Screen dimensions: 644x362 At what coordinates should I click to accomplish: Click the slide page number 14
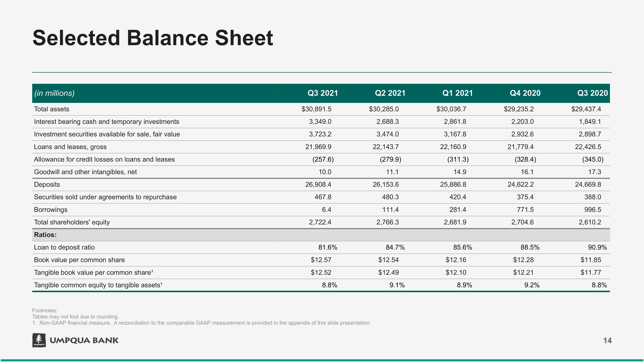pyautogui.click(x=607, y=340)
